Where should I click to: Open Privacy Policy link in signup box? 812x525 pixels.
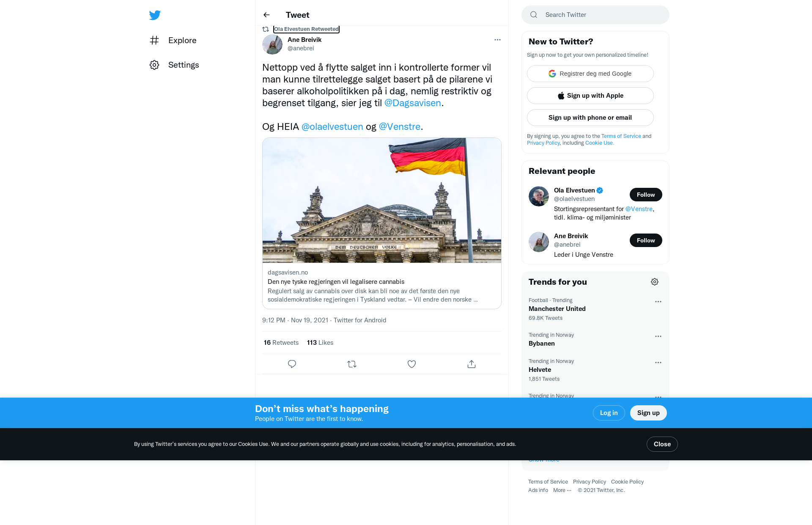(543, 143)
